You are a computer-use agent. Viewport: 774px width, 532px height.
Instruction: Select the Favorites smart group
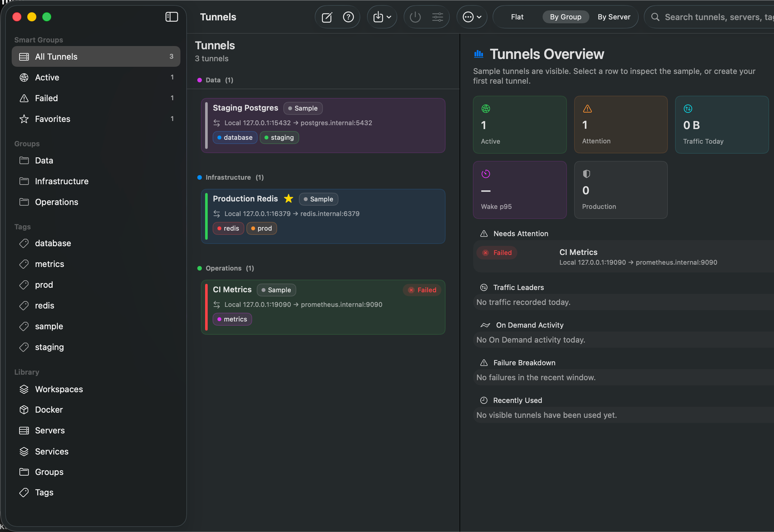(96, 119)
